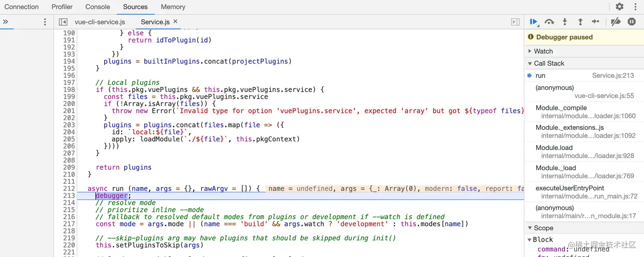Select Module._extensions..js stack frame

coord(584,132)
